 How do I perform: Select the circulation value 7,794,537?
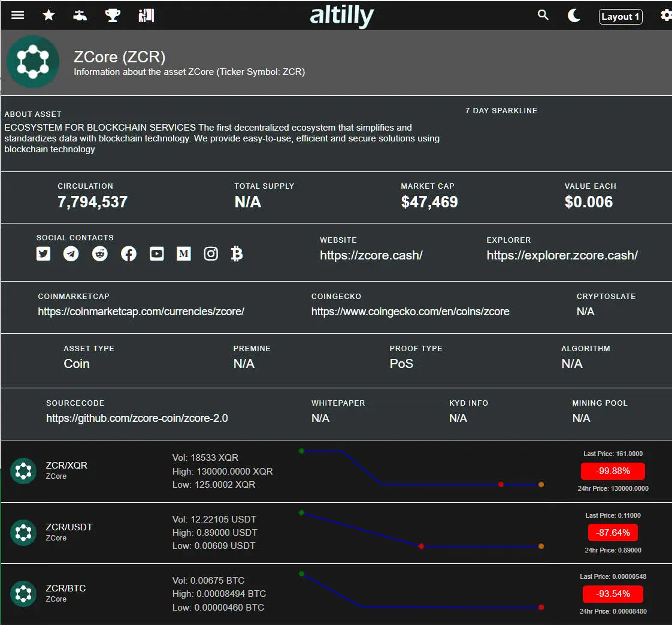(x=93, y=202)
